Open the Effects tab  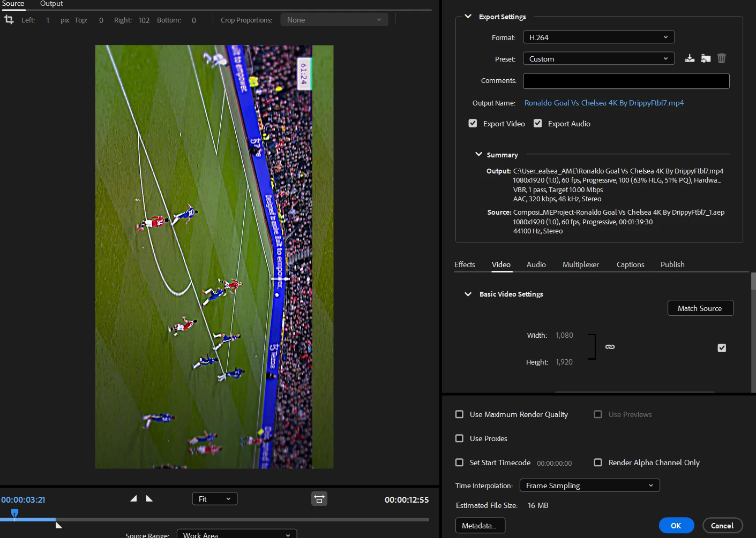465,264
